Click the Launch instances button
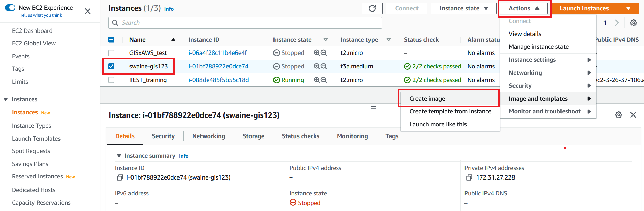The height and width of the screenshot is (211, 644). point(584,8)
